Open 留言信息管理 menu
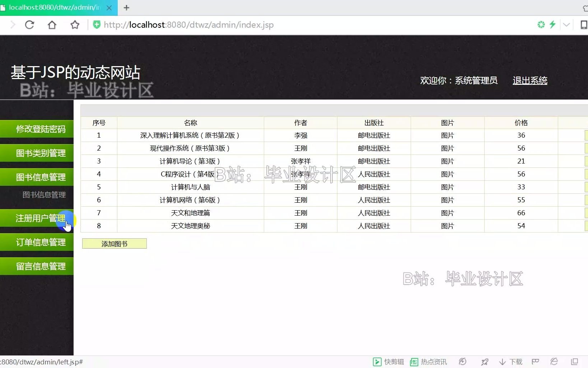The height and width of the screenshot is (368, 588). click(x=37, y=266)
